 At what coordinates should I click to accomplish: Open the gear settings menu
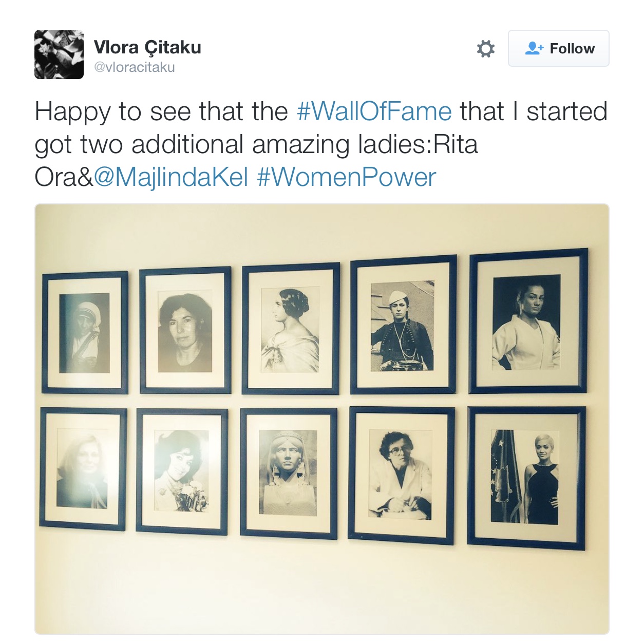(485, 49)
